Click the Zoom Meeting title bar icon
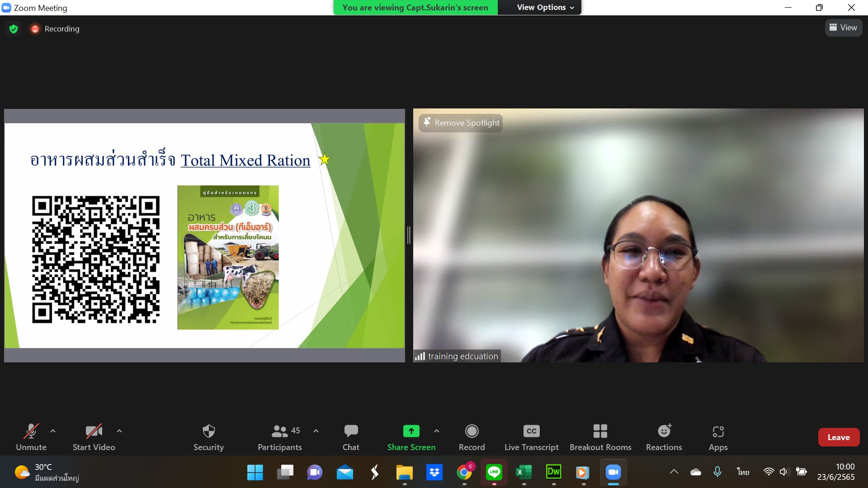Screen dimensions: 868x488 (x=6, y=8)
